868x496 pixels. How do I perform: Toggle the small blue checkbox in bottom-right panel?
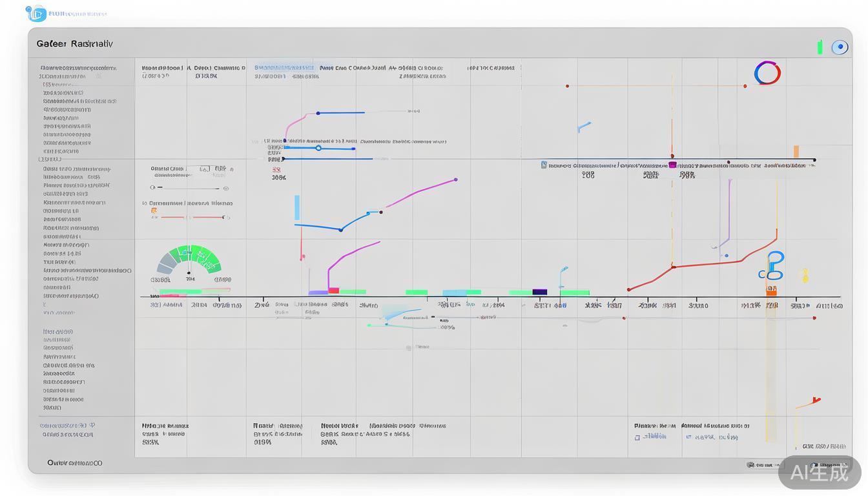click(637, 437)
